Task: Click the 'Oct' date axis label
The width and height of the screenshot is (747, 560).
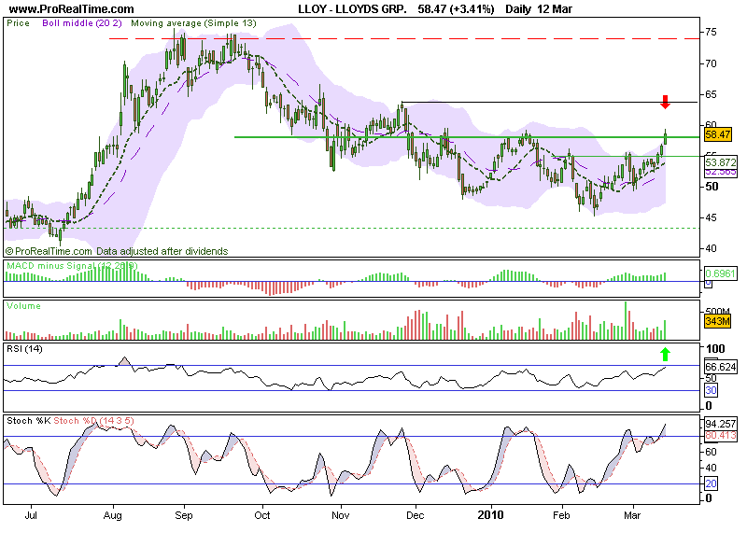Action: click(262, 515)
